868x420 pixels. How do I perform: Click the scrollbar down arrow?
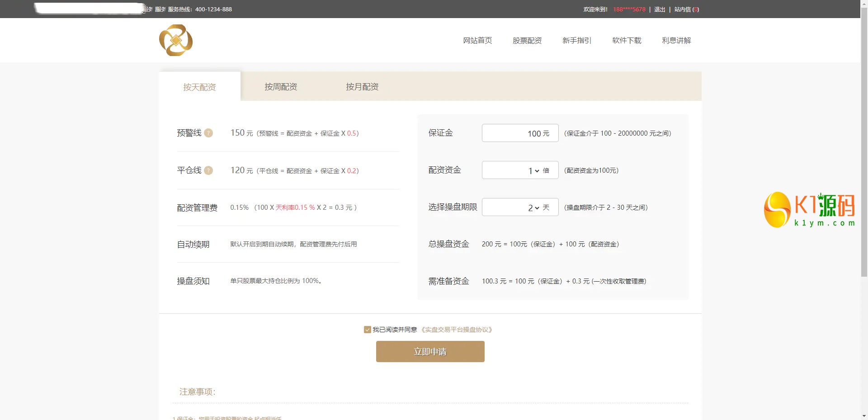click(x=864, y=416)
